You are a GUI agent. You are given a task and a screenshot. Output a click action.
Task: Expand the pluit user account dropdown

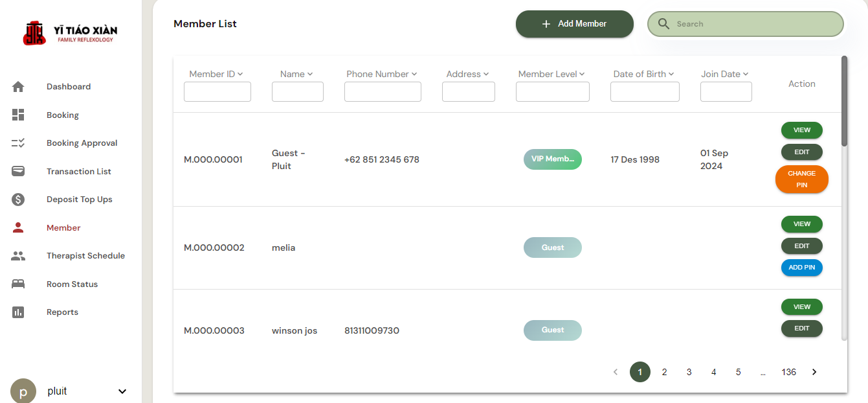coord(122,391)
